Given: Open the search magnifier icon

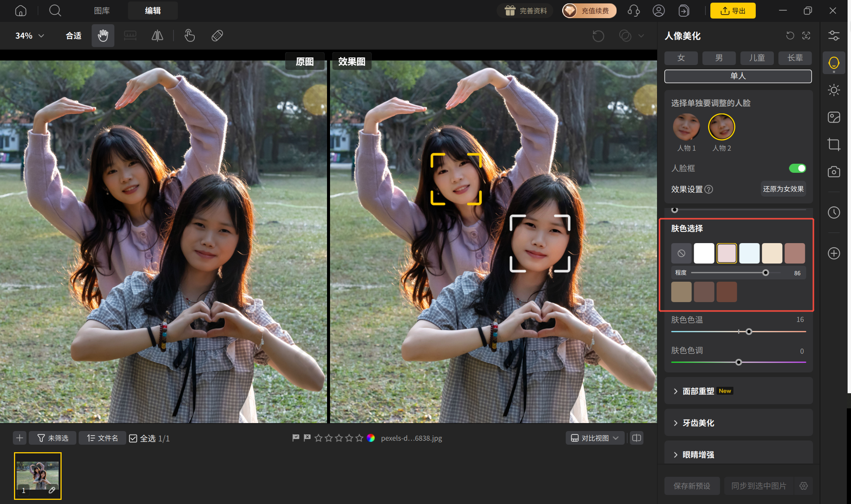Looking at the screenshot, I should coord(55,11).
